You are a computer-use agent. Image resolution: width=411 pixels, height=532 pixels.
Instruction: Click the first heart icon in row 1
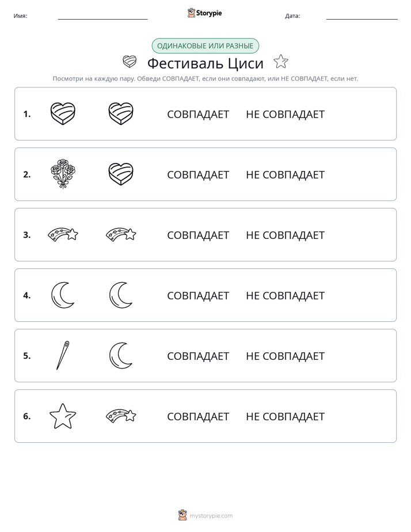click(x=63, y=113)
